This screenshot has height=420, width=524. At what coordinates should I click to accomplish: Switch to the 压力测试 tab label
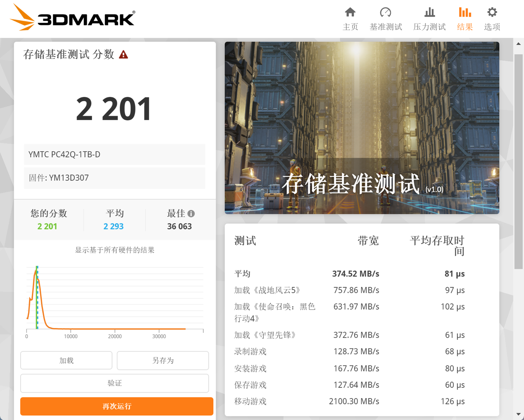click(429, 27)
